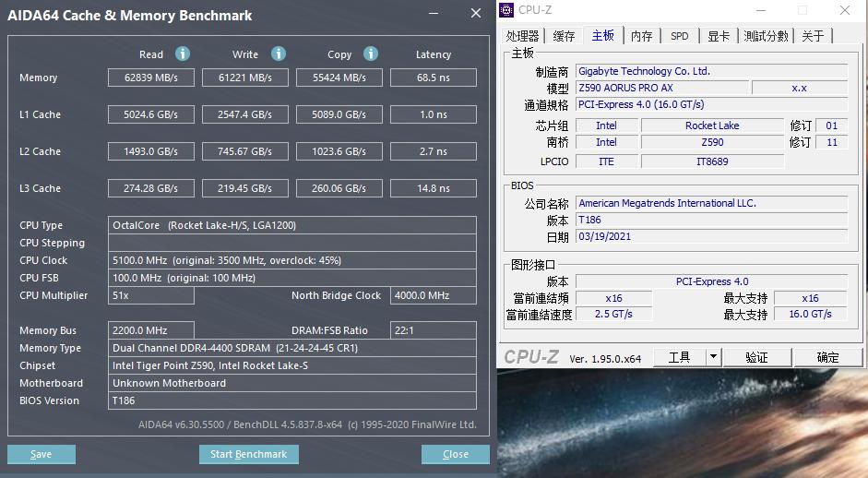Click the Save button in AIDA64
868x478 pixels.
42,454
